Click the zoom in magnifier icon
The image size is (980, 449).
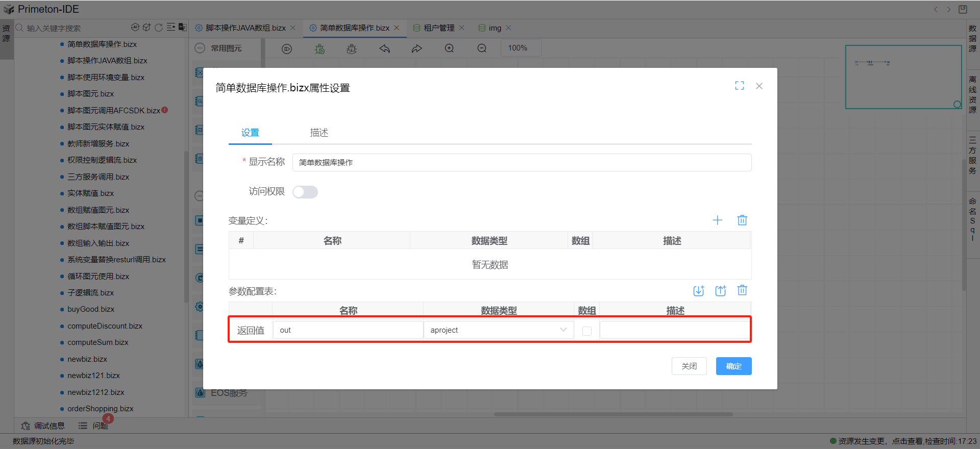pos(449,48)
